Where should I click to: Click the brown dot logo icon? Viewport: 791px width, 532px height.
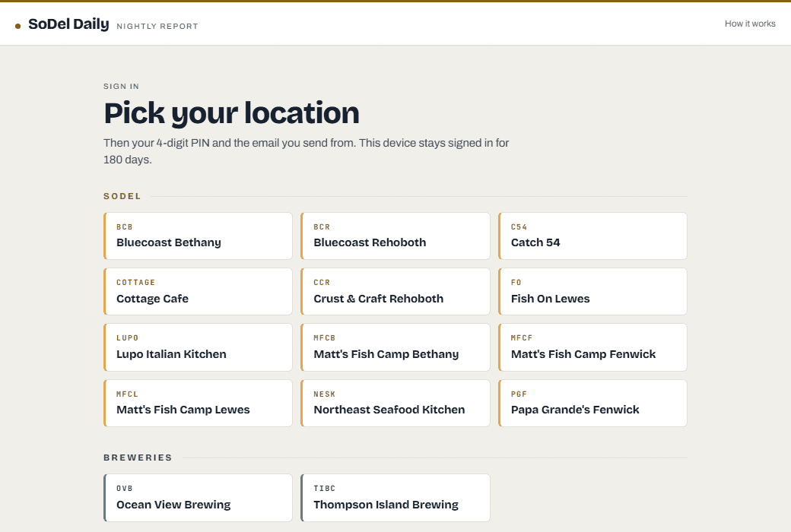[17, 26]
